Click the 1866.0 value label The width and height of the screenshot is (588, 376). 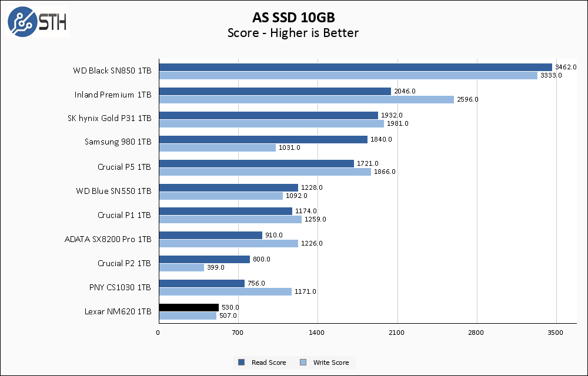point(385,172)
